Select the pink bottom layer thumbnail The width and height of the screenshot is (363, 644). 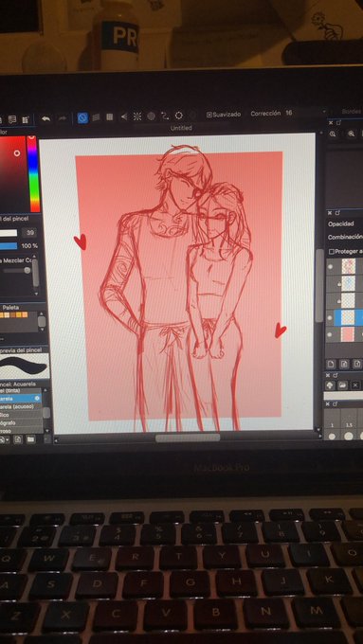tap(348, 334)
